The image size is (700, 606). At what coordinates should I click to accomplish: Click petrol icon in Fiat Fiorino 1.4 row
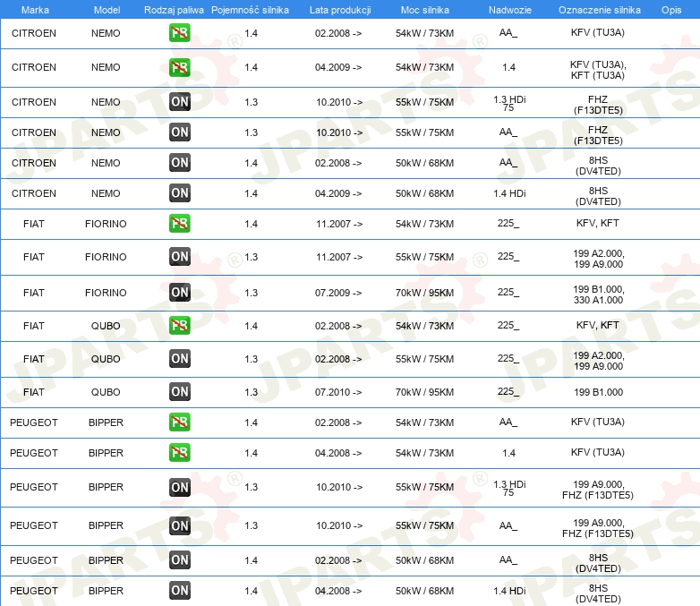pyautogui.click(x=179, y=223)
